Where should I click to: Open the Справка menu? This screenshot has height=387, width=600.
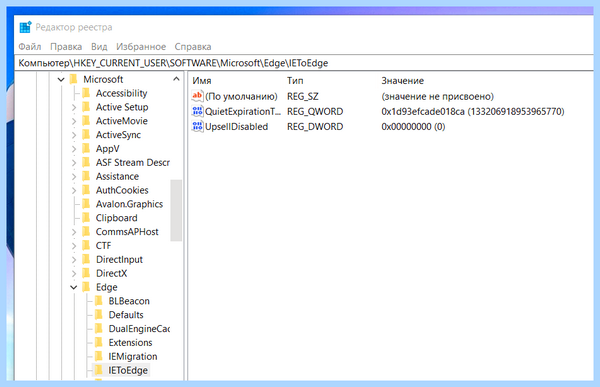pyautogui.click(x=193, y=47)
